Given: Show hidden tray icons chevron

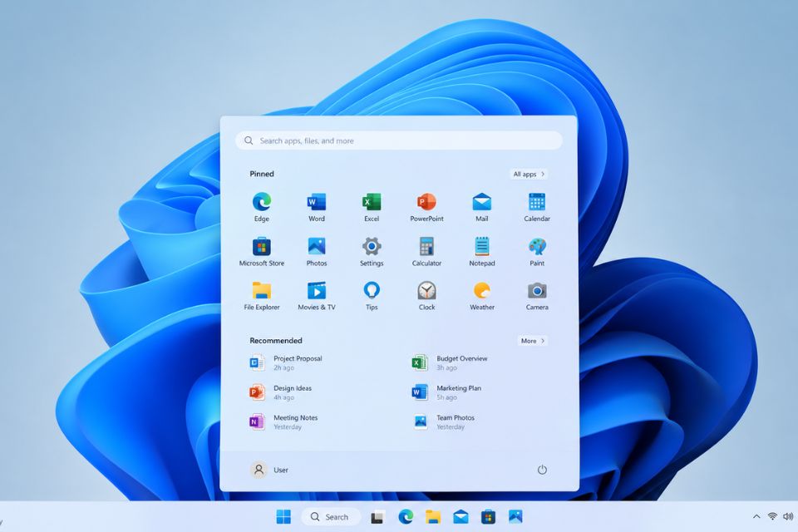Looking at the screenshot, I should point(756,516).
